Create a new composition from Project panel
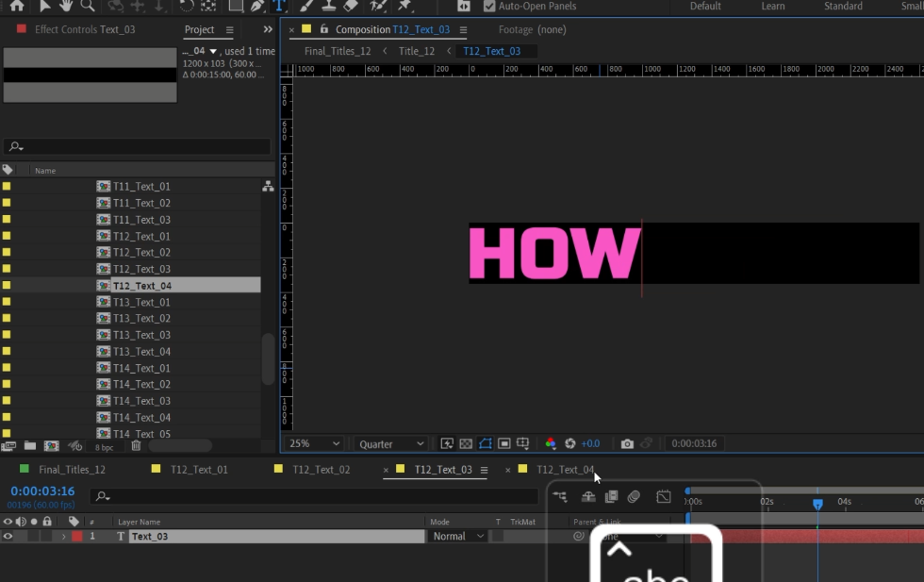The height and width of the screenshot is (582, 924). (51, 446)
